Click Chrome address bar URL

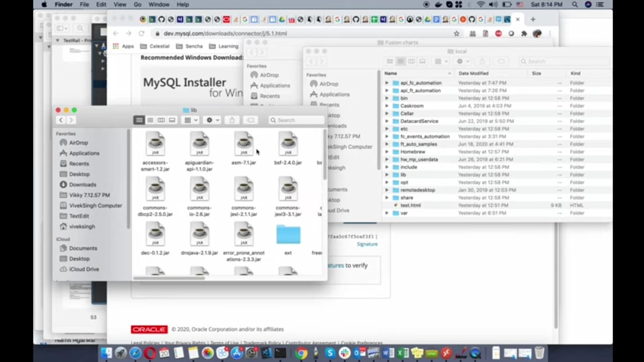[225, 33]
